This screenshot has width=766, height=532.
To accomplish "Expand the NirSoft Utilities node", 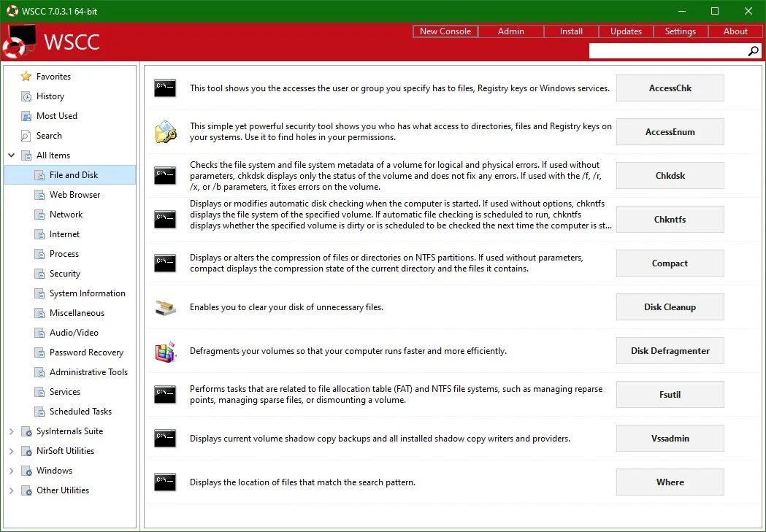I will click(11, 451).
